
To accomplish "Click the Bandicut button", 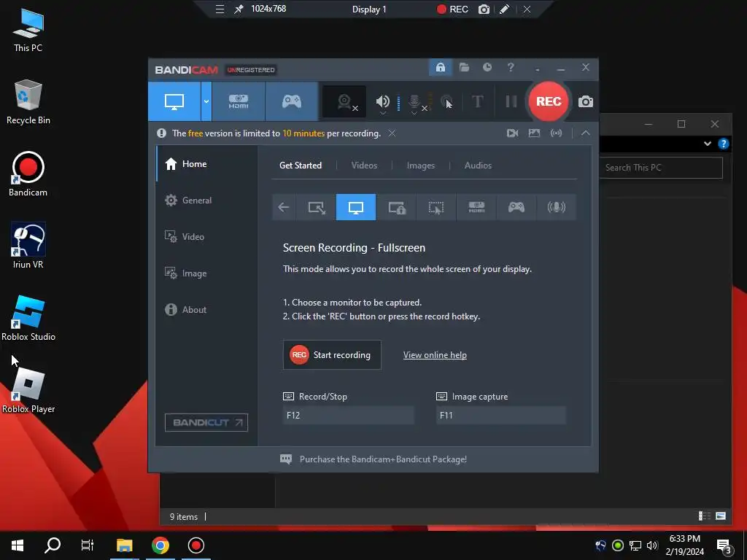I will [x=206, y=422].
